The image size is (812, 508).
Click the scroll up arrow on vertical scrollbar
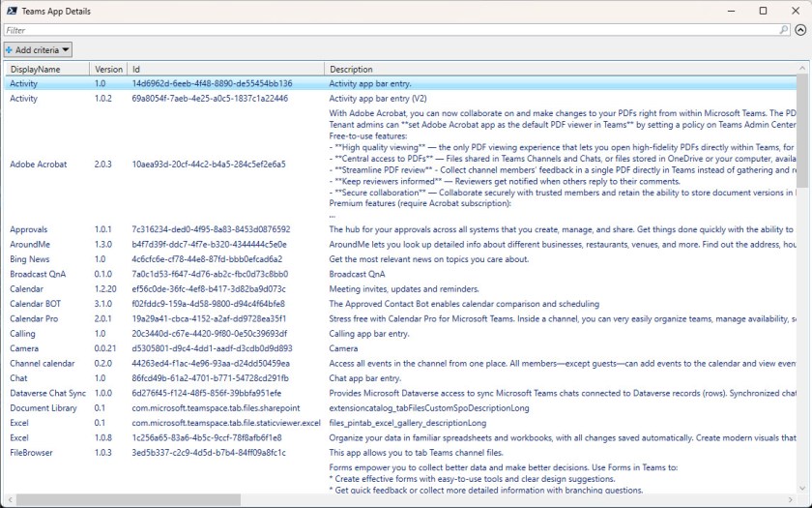click(802, 68)
